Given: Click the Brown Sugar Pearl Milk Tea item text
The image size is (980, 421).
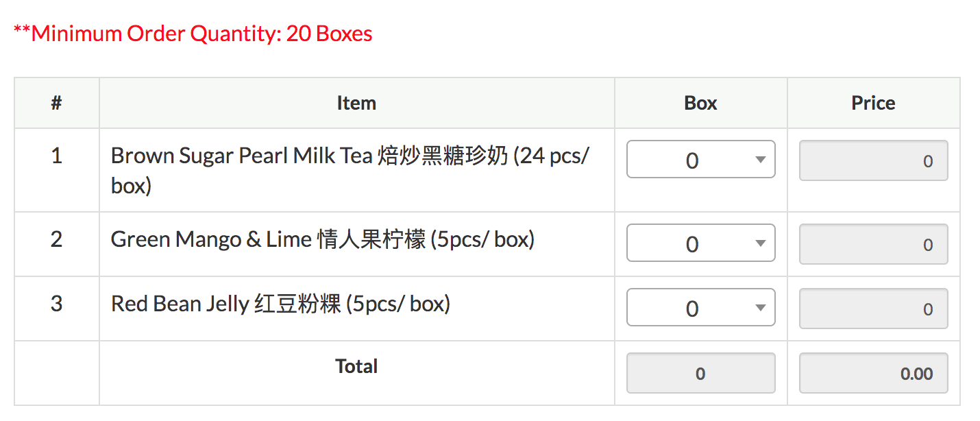Looking at the screenshot, I should click(x=350, y=170).
